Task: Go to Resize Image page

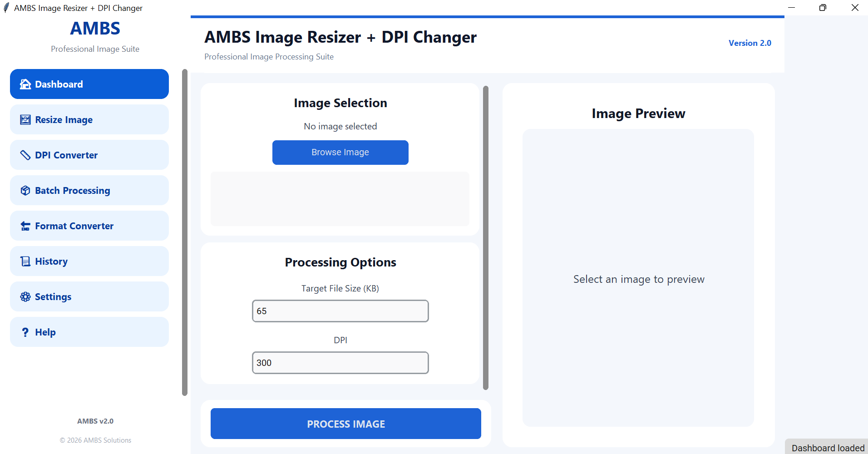Action: (89, 119)
